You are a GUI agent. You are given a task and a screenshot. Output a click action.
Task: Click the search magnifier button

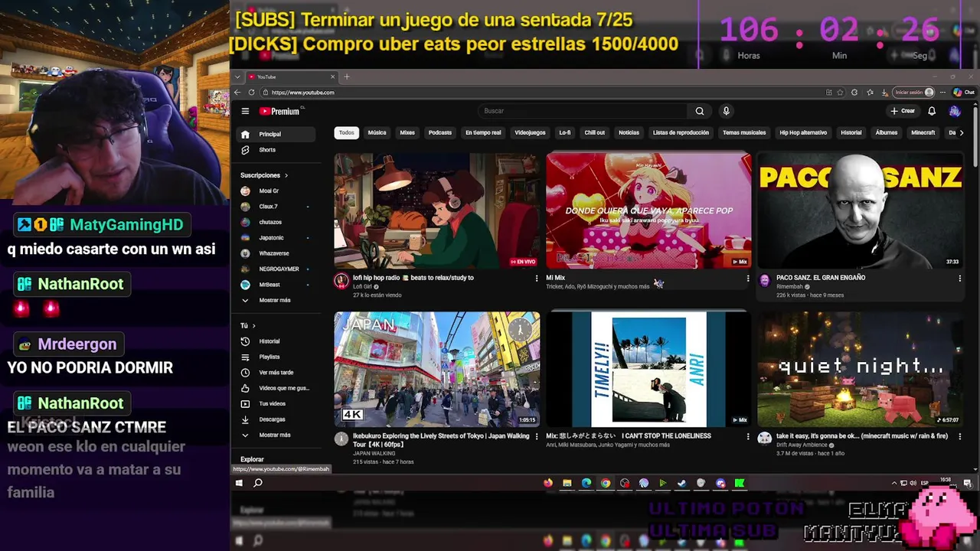699,111
